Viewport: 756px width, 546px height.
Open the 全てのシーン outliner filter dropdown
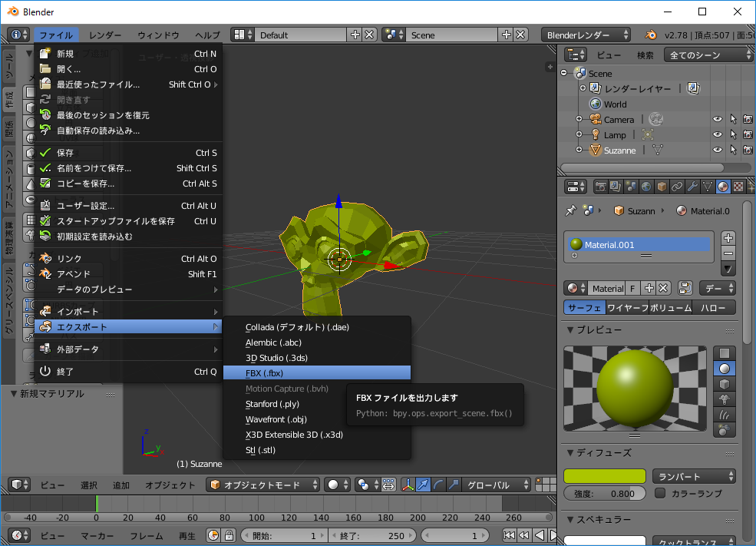pos(708,55)
